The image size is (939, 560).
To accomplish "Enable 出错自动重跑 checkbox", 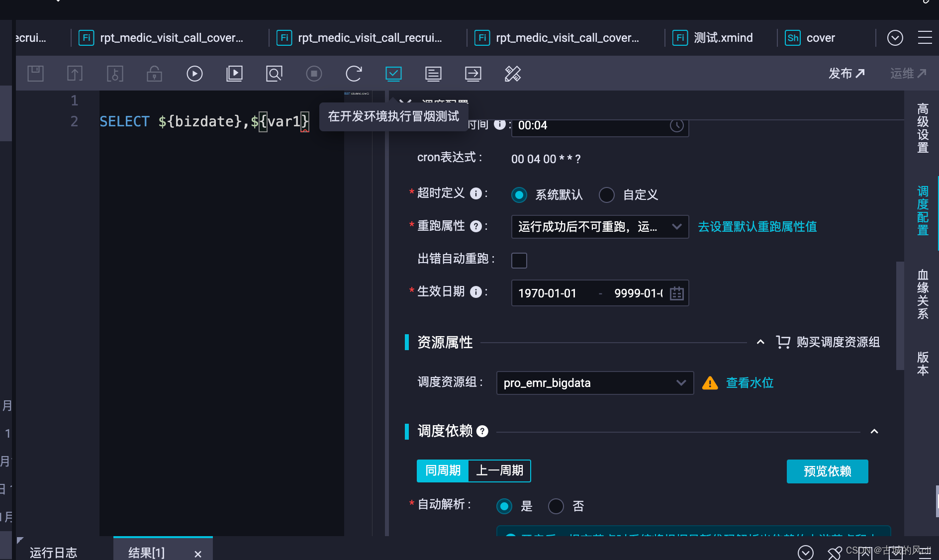I will coord(519,260).
